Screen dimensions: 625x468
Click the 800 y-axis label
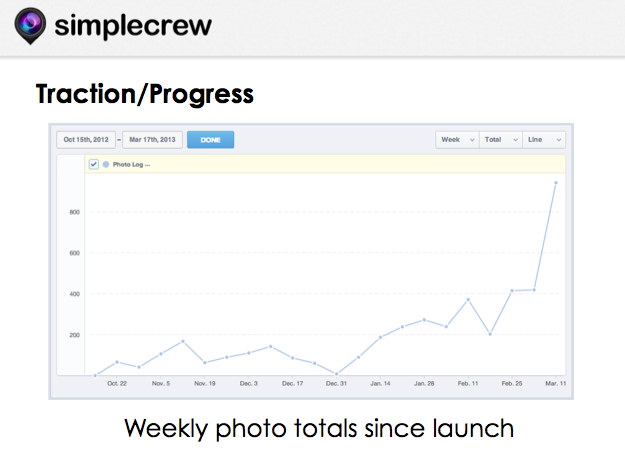pos(75,212)
